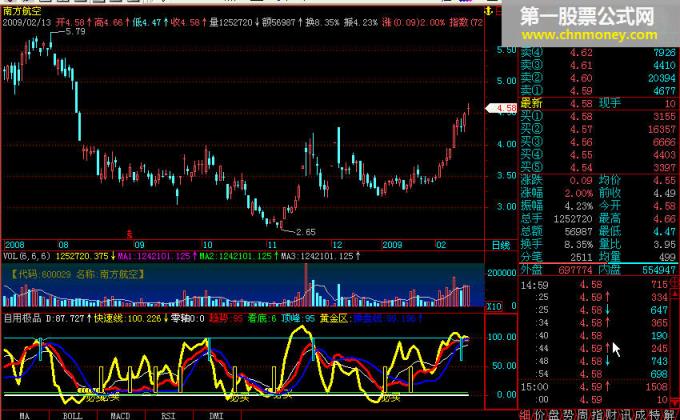Select the :48 trade tick with 743
This screenshot has height=420, width=680.
coord(594,361)
